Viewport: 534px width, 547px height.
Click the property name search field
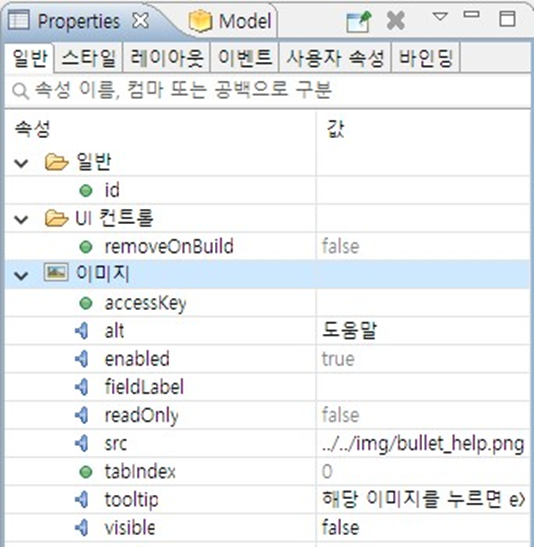268,91
